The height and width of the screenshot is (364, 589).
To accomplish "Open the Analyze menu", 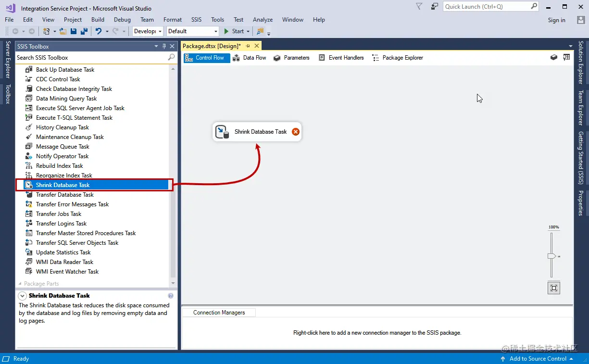I will 263,20.
